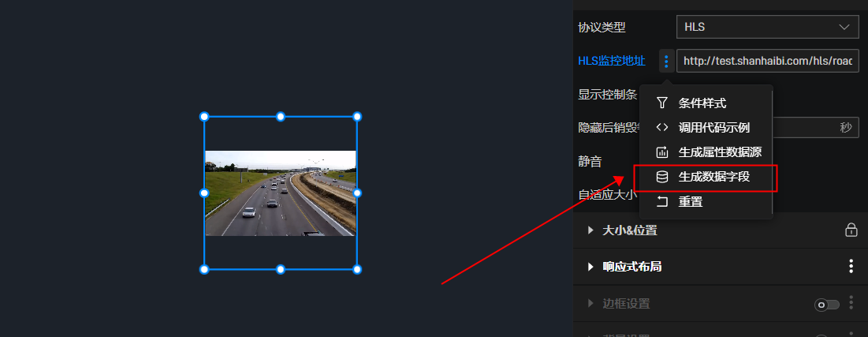This screenshot has height=337, width=868.
Task: Open the three-dot menu for 边框设置
Action: pos(851,302)
